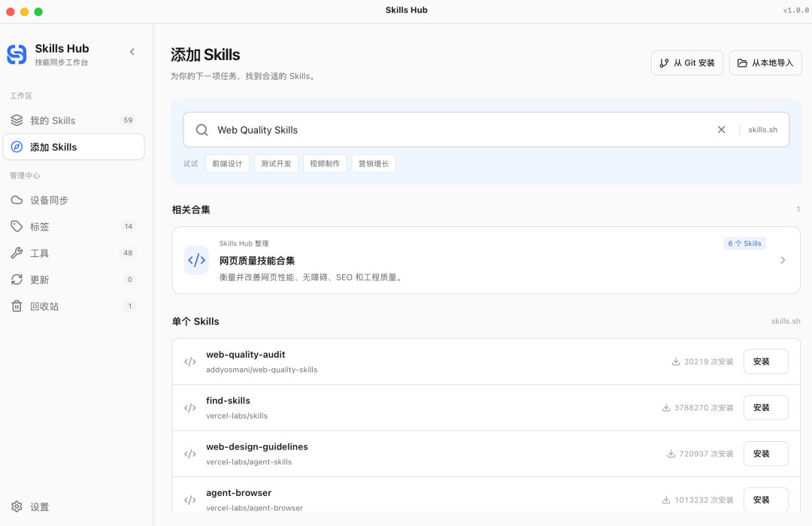Click the code icon beside web-design-guidelines

[190, 454]
